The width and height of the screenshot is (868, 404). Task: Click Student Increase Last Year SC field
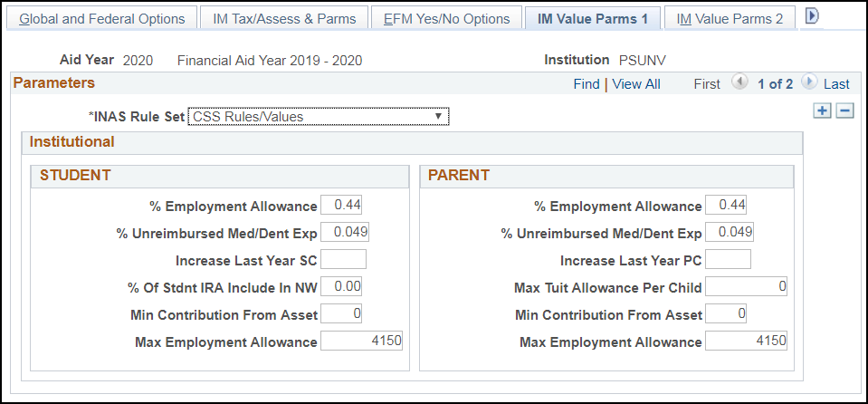[x=344, y=260]
